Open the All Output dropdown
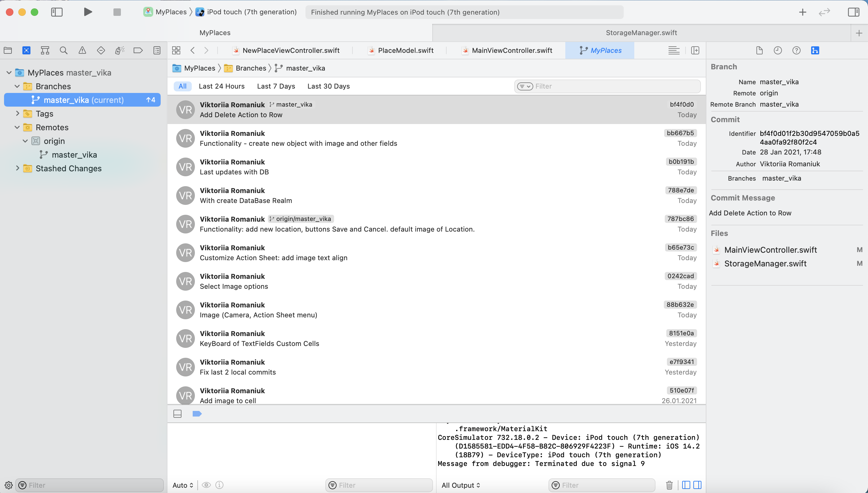 click(x=461, y=485)
